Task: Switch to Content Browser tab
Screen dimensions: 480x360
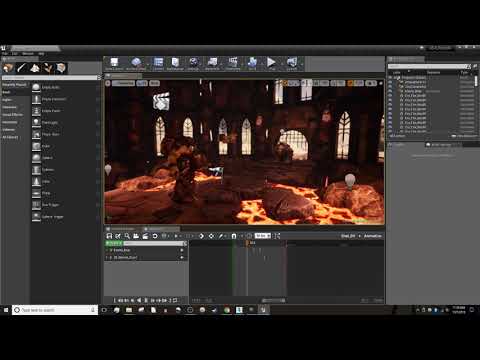Action: (x=123, y=229)
